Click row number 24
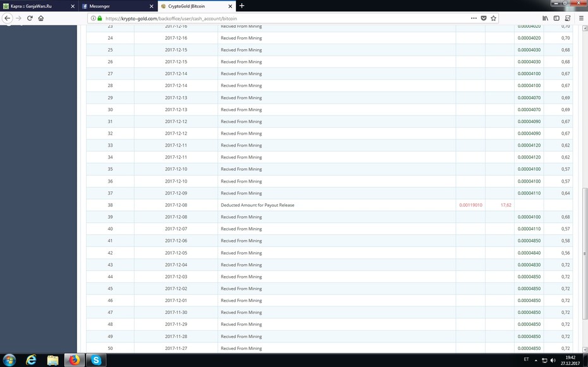The image size is (588, 367). point(110,38)
